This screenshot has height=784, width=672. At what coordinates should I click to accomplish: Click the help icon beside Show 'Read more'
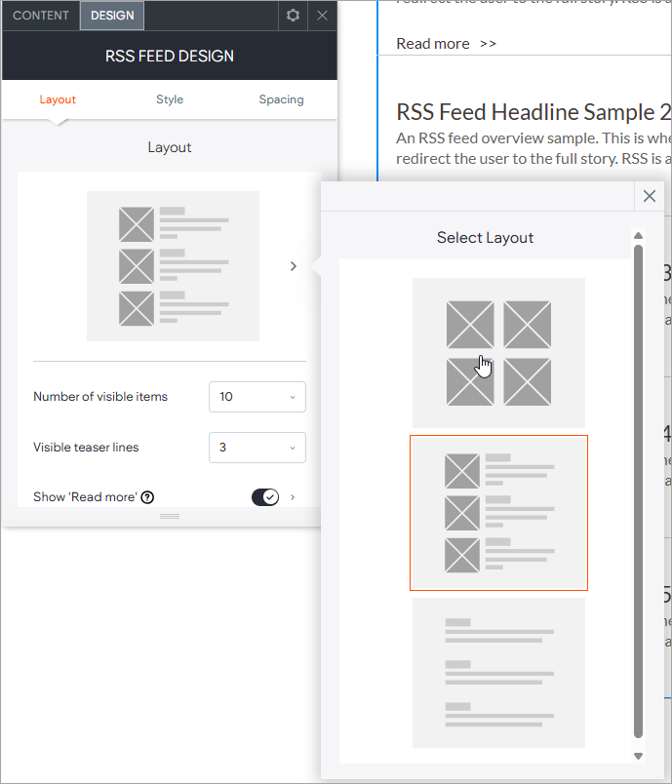(x=147, y=497)
